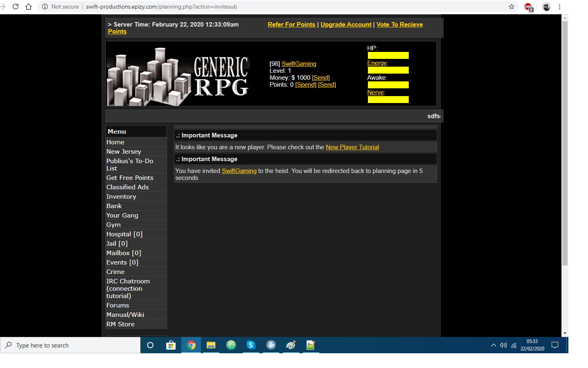588x368 pixels.
Task: Click the yellow Energy bar
Action: coord(388,70)
